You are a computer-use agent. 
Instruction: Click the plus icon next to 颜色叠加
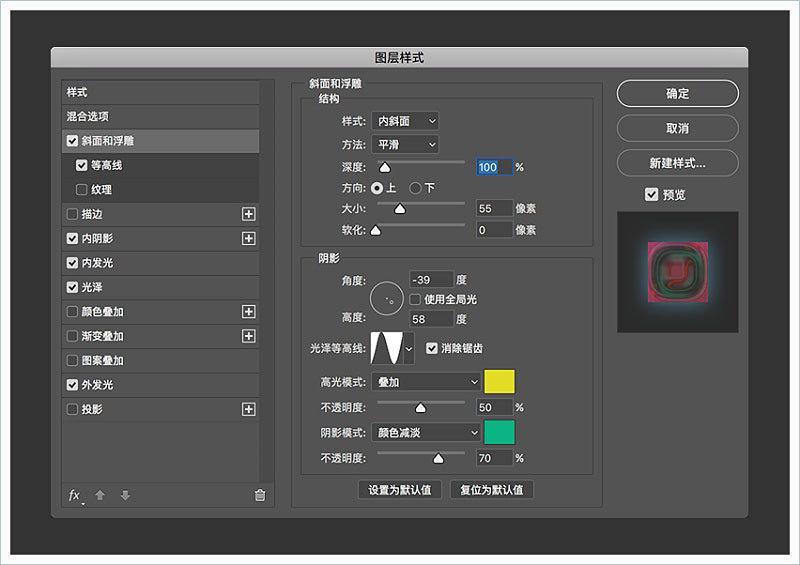pos(248,311)
